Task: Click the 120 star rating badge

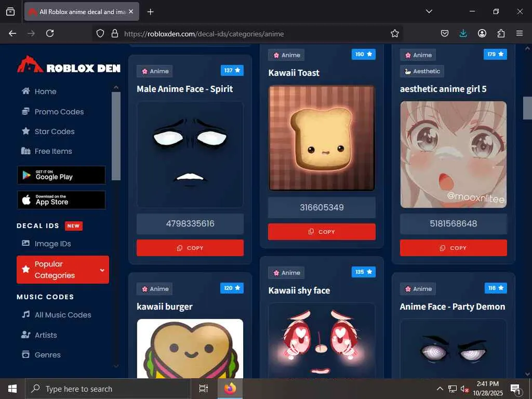Action: click(x=232, y=288)
